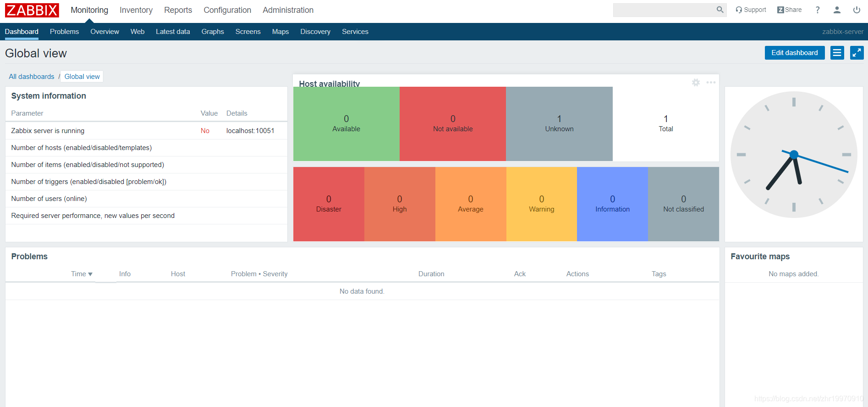Open Host availability widget settings gear
The width and height of the screenshot is (868, 407).
[x=696, y=83]
